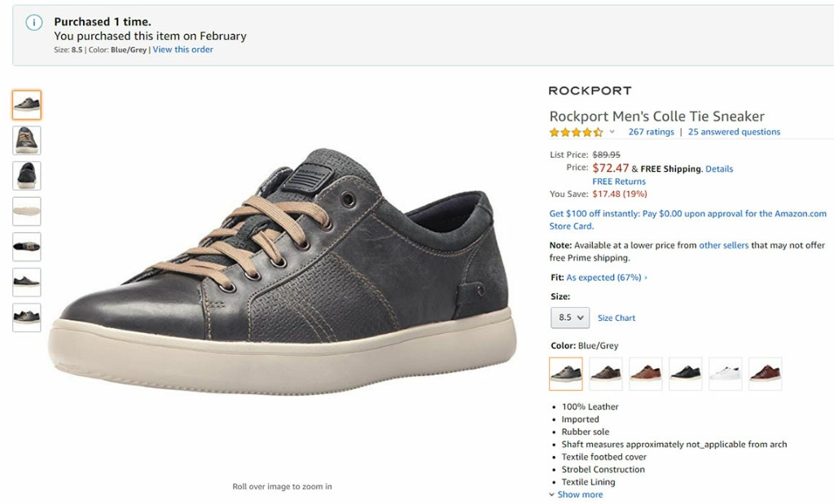The height and width of the screenshot is (504, 834).
Task: Select the white sneaker color swatch
Action: [725, 374]
